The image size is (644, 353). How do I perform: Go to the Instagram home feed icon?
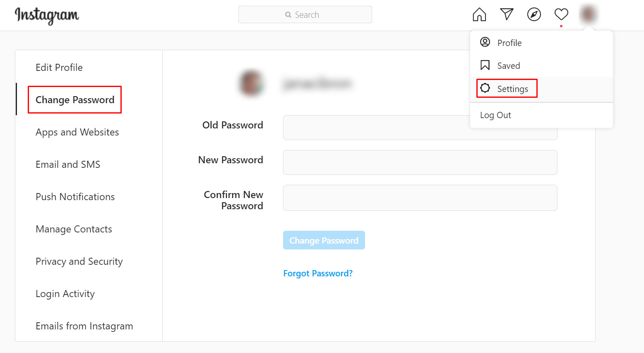pyautogui.click(x=479, y=15)
